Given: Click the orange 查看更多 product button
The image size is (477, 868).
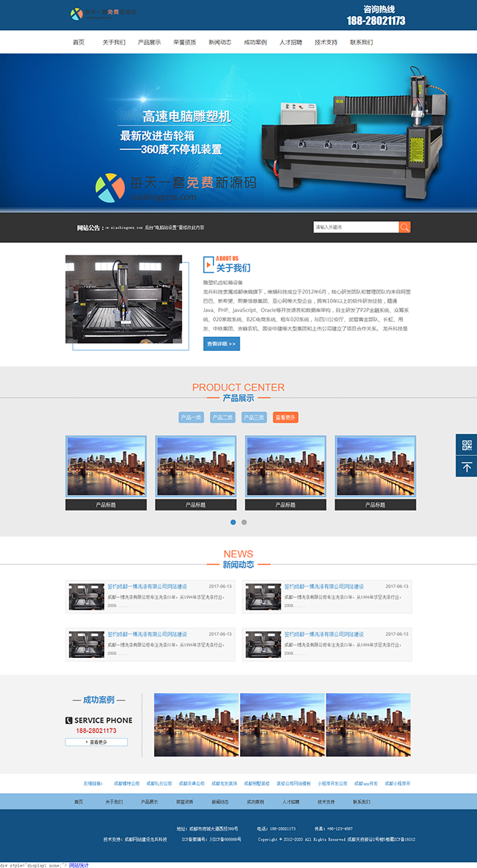Looking at the screenshot, I should coord(285,417).
